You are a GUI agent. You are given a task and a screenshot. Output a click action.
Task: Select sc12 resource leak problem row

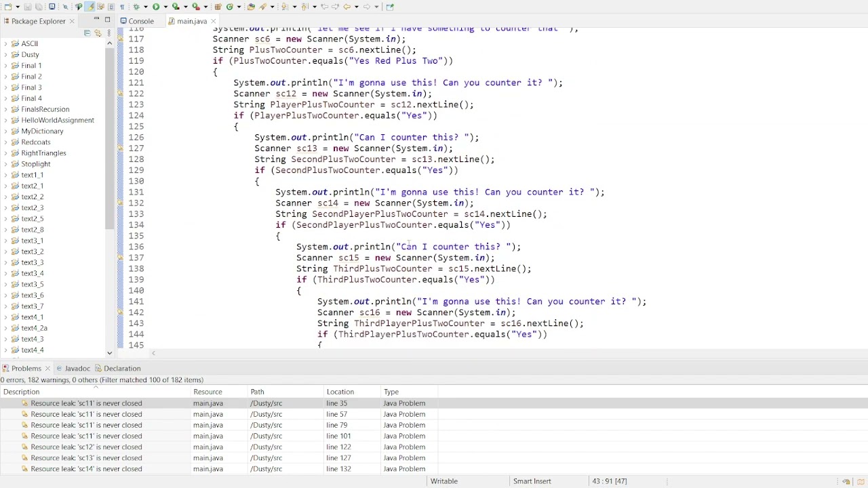click(434, 447)
